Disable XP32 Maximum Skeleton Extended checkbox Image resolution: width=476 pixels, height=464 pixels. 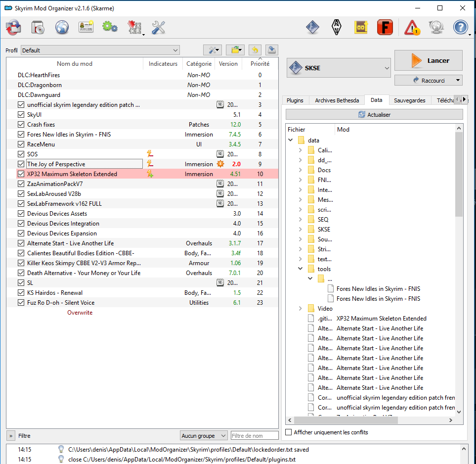pyautogui.click(x=21, y=174)
